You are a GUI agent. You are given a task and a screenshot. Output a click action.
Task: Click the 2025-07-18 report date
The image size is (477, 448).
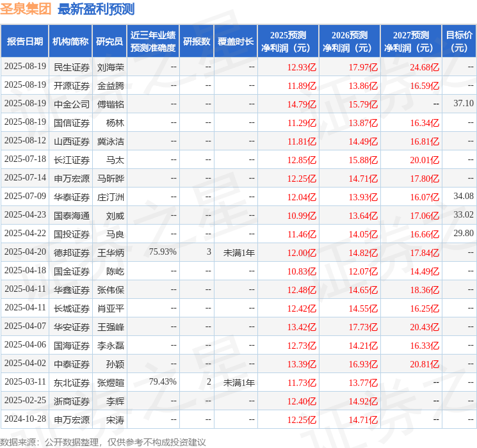pyautogui.click(x=25, y=159)
